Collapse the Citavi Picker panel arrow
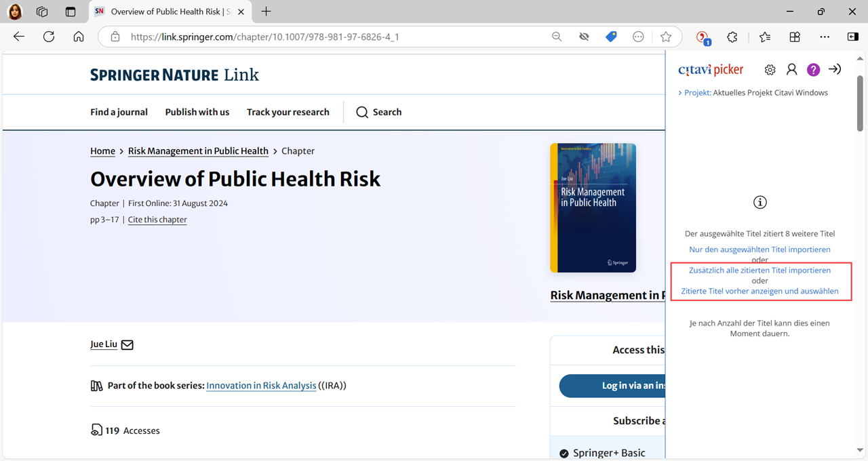Image resolution: width=868 pixels, height=461 pixels. [x=835, y=70]
